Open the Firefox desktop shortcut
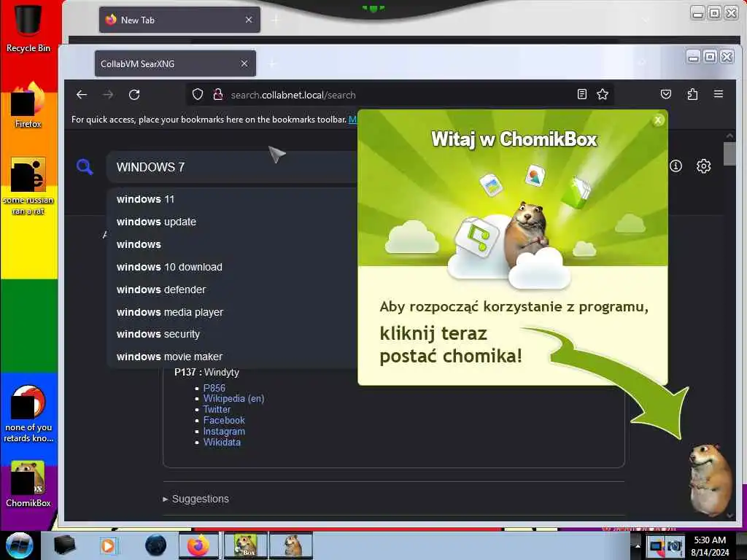 (28, 105)
